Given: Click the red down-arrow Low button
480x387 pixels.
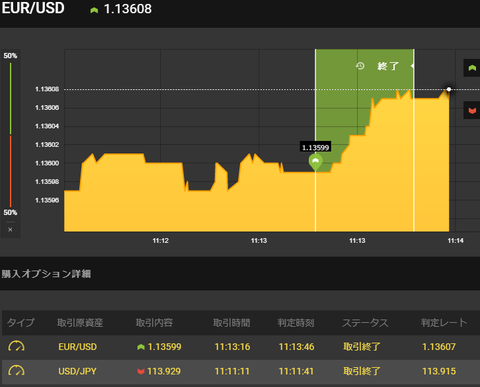Looking at the screenshot, I should [x=472, y=110].
